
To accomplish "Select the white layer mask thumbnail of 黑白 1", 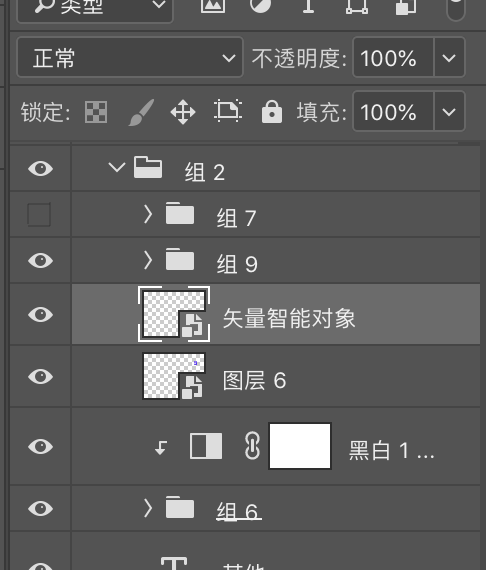I will click(300, 446).
